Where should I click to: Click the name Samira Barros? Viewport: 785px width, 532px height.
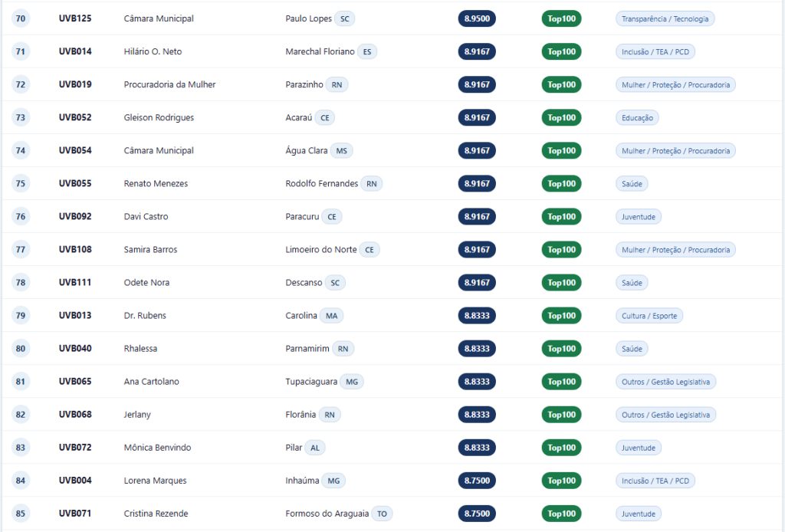[150, 249]
